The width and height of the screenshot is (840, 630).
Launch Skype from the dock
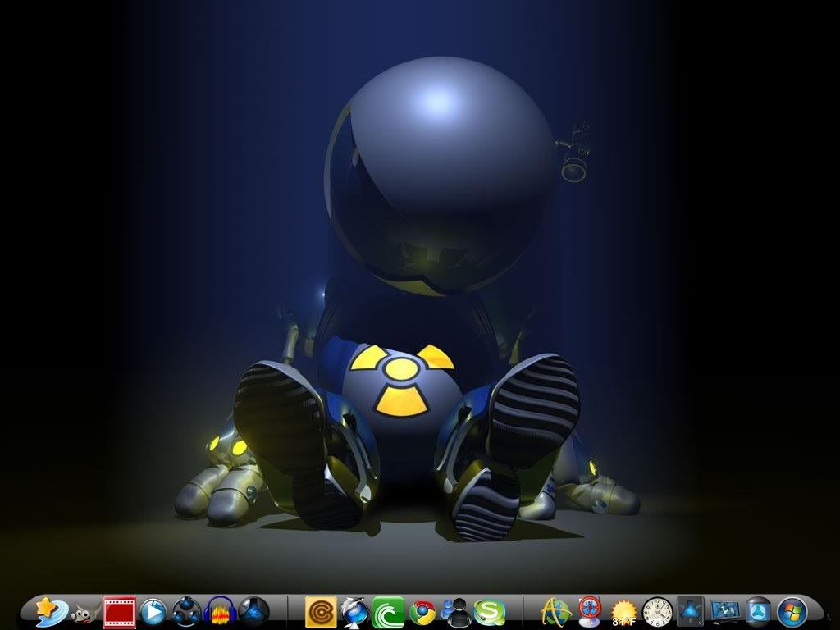coord(489,612)
